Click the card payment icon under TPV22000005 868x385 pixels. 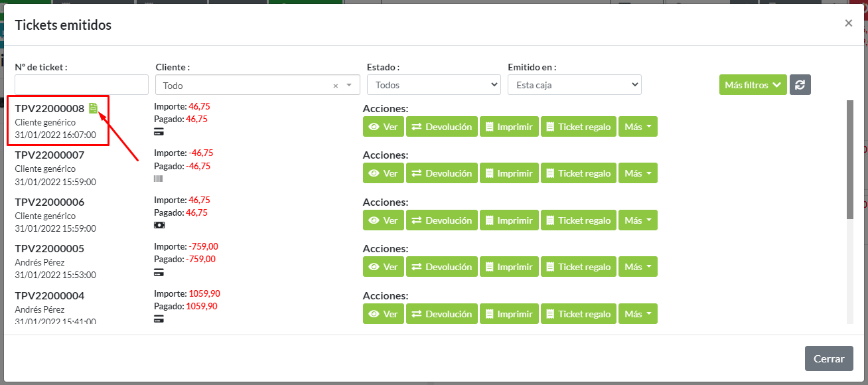[x=159, y=272]
